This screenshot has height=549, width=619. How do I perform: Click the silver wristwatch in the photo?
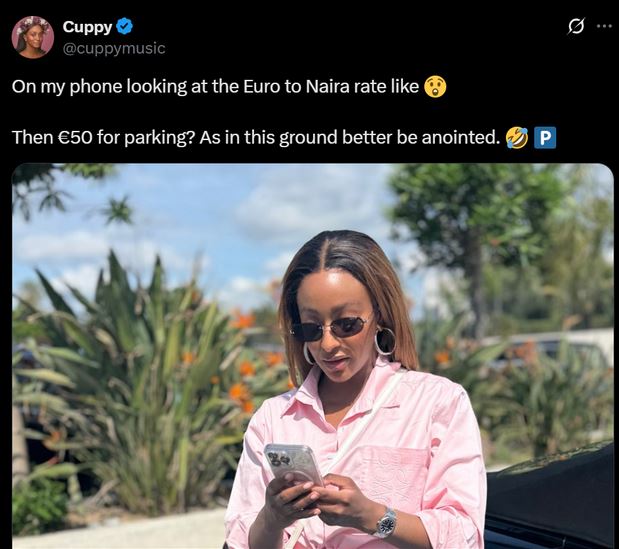(x=385, y=523)
